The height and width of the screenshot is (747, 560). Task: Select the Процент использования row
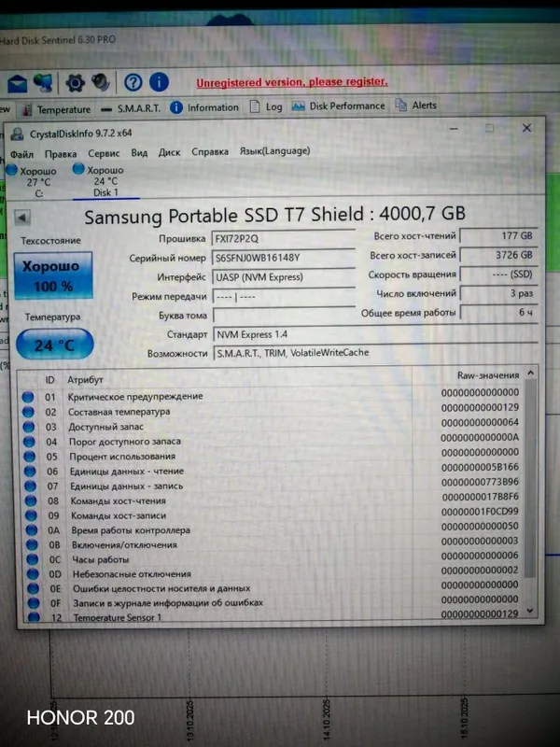click(x=272, y=455)
